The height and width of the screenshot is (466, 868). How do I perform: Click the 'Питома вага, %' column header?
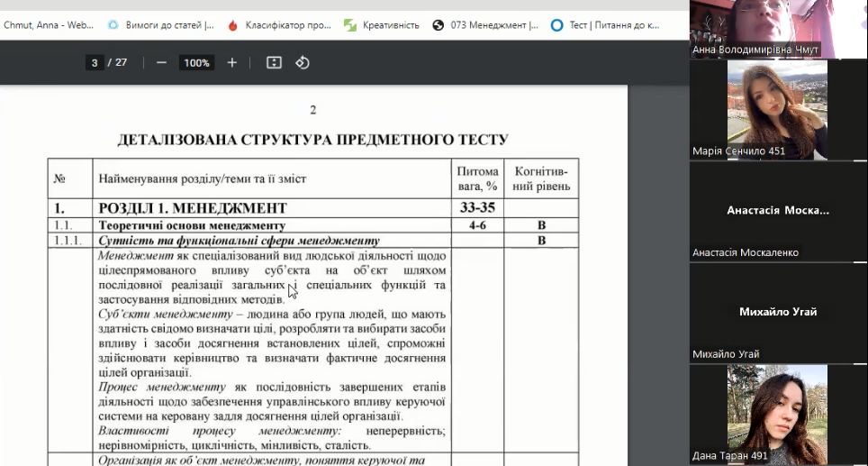tap(477, 179)
